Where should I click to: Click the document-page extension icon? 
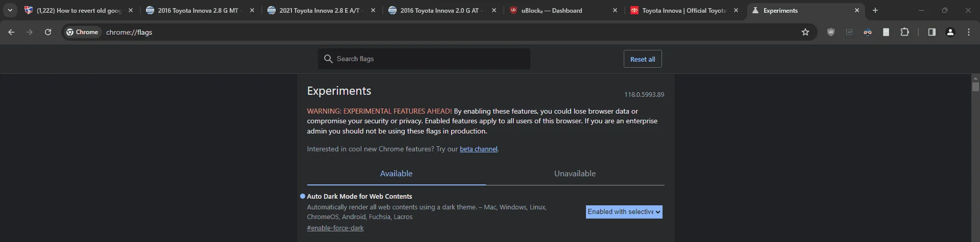(886, 32)
